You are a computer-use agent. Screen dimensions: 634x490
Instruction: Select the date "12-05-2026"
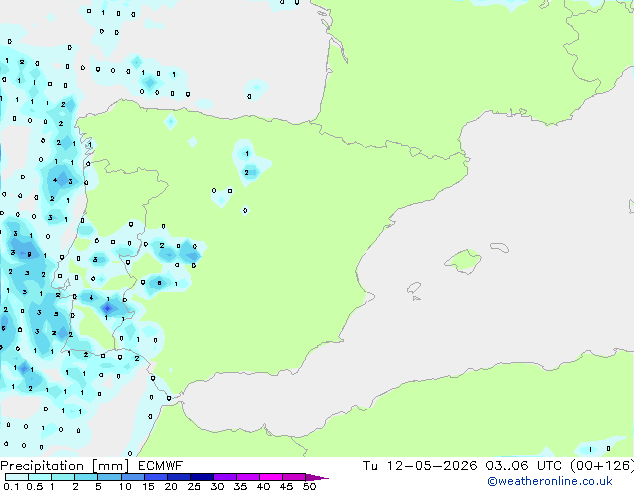(x=431, y=466)
